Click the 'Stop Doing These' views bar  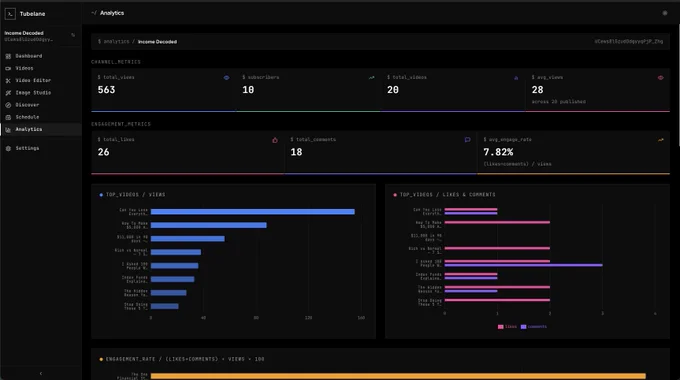coord(164,306)
